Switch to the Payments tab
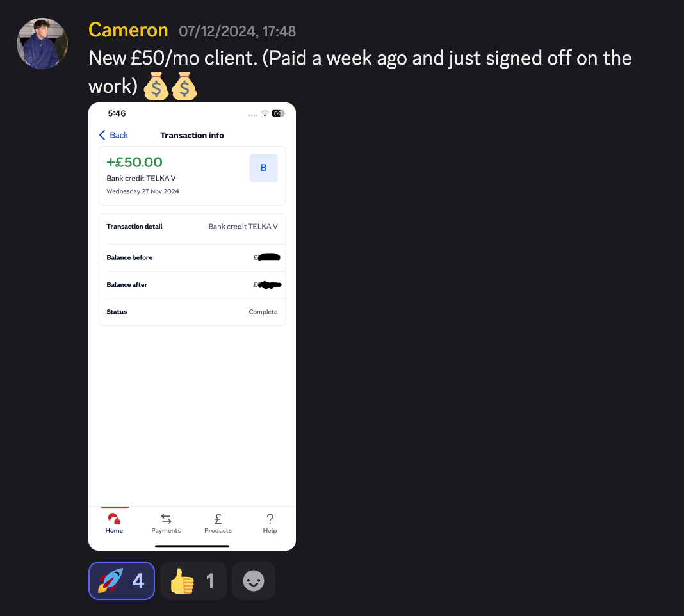This screenshot has height=616, width=684. [166, 523]
